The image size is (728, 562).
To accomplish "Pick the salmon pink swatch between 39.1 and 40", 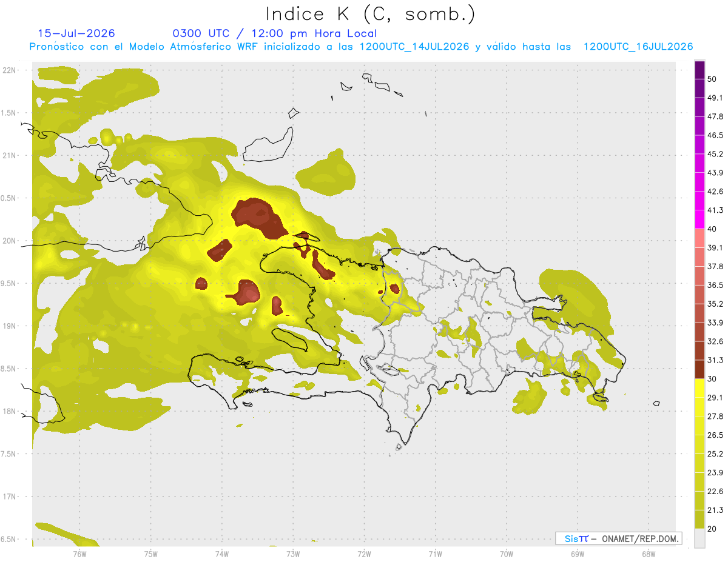I will 700,238.
